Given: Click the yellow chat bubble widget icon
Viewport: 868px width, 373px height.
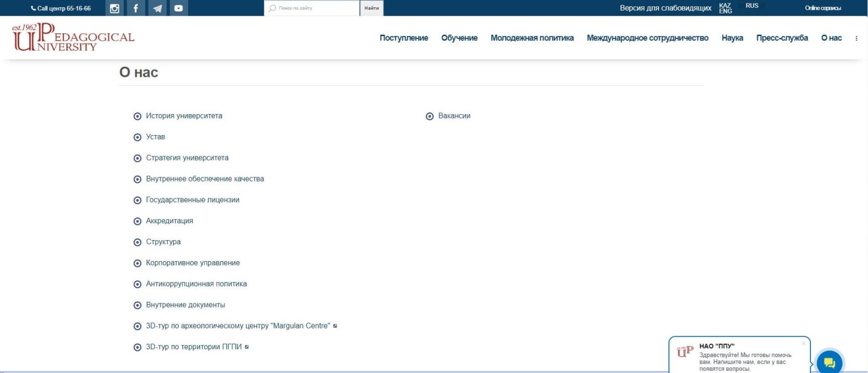Looking at the screenshot, I should [829, 362].
